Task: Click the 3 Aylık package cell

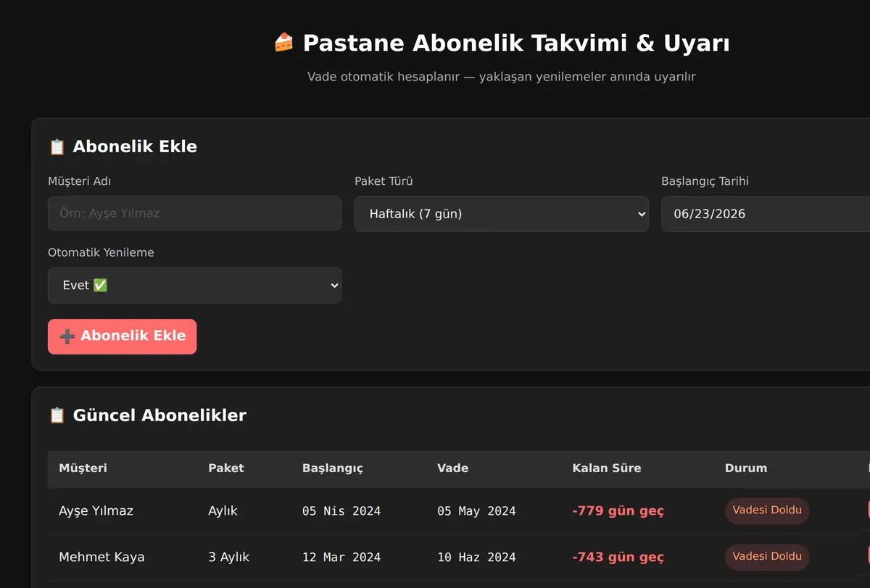Action: 228,558
